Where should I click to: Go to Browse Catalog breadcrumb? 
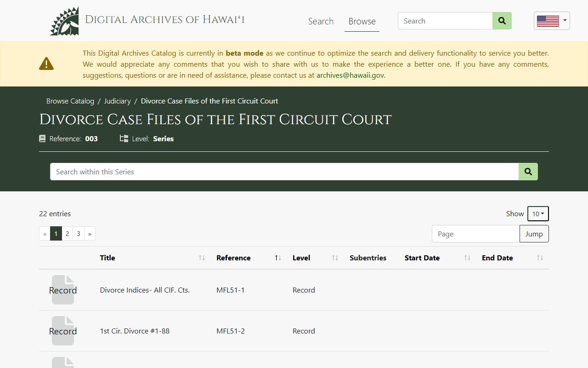coord(70,101)
